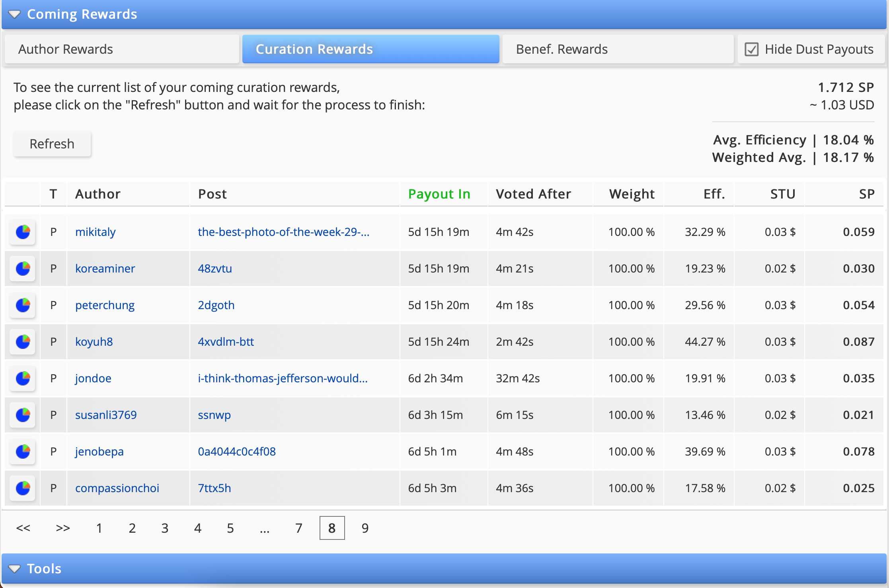Open pie chart icon beside koyuh8
The image size is (889, 588).
(x=23, y=342)
